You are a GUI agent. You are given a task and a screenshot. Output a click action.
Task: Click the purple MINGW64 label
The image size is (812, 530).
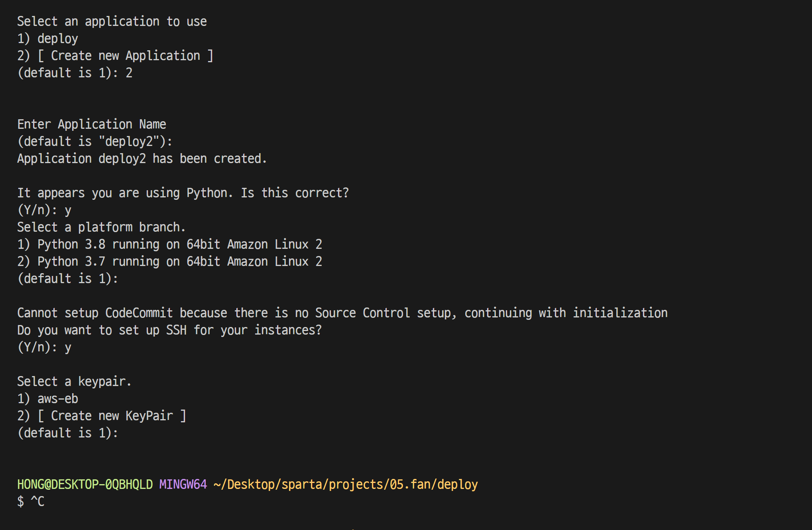tap(183, 485)
